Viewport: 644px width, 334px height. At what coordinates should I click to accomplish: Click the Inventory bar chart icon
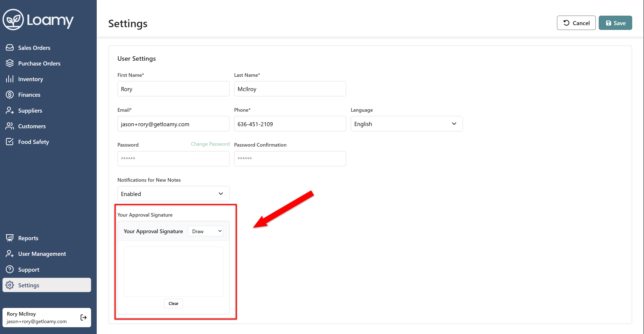coord(10,79)
